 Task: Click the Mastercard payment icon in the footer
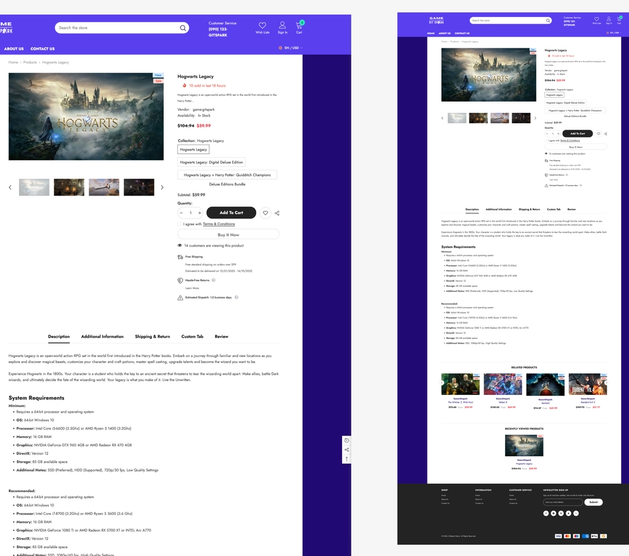pos(567,536)
